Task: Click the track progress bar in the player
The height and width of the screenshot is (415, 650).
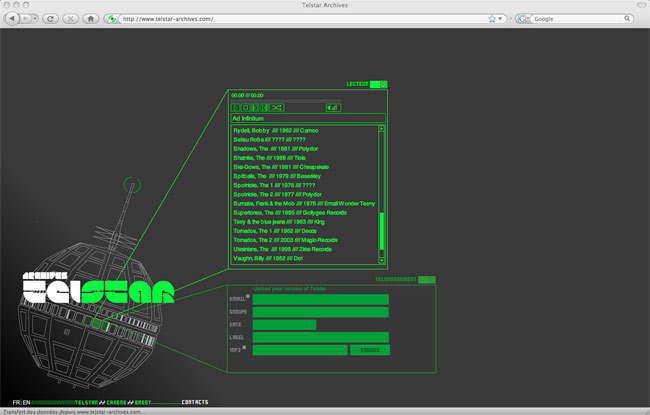Action: (286, 100)
